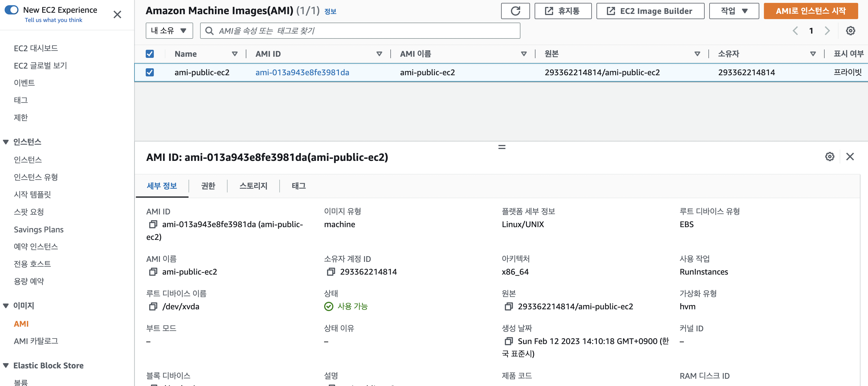Click the refresh AMI list icon
This screenshot has height=386, width=868.
[x=515, y=11]
